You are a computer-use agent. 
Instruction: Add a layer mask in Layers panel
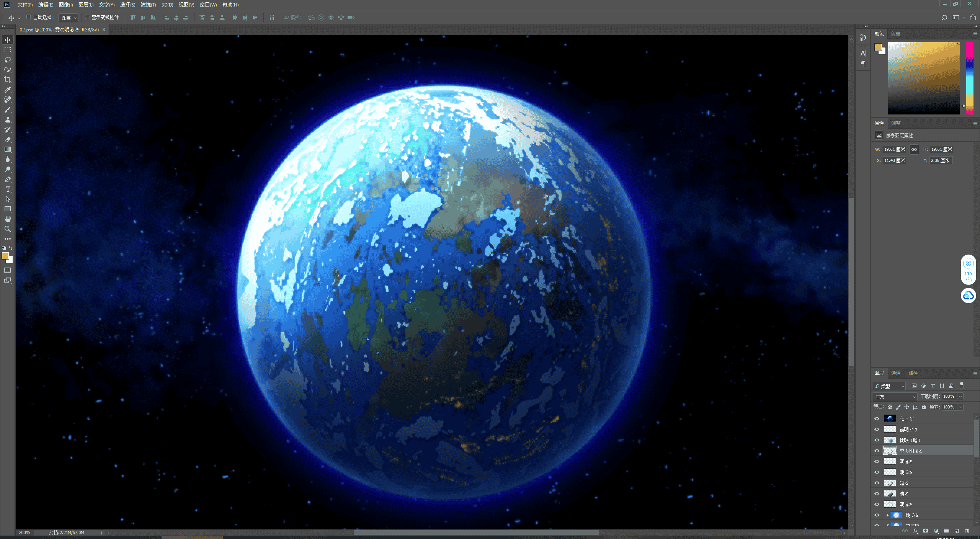pos(926,531)
